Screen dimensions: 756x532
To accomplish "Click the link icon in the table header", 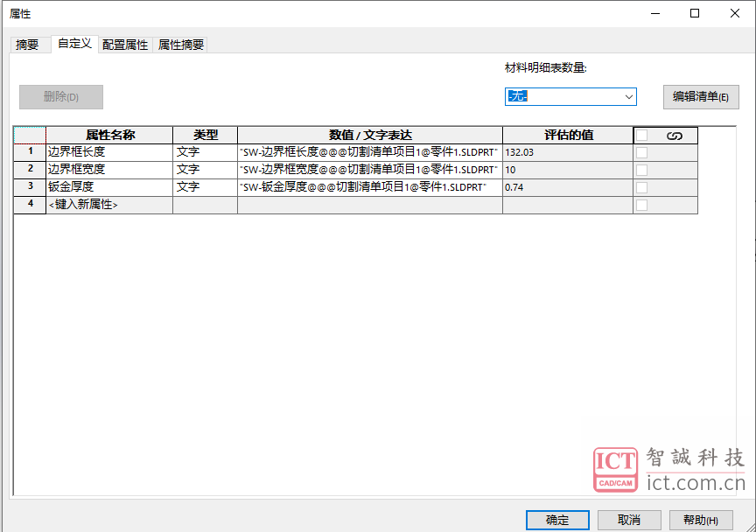I will click(674, 136).
